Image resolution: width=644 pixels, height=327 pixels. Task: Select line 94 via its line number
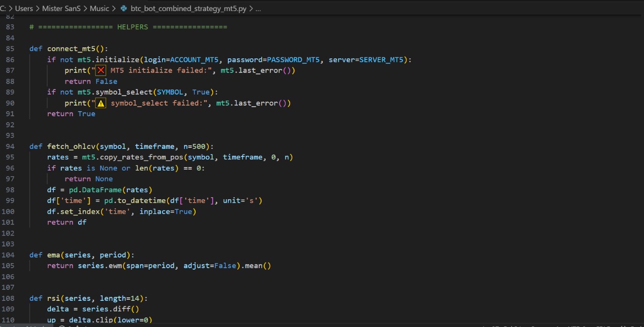tap(10, 146)
